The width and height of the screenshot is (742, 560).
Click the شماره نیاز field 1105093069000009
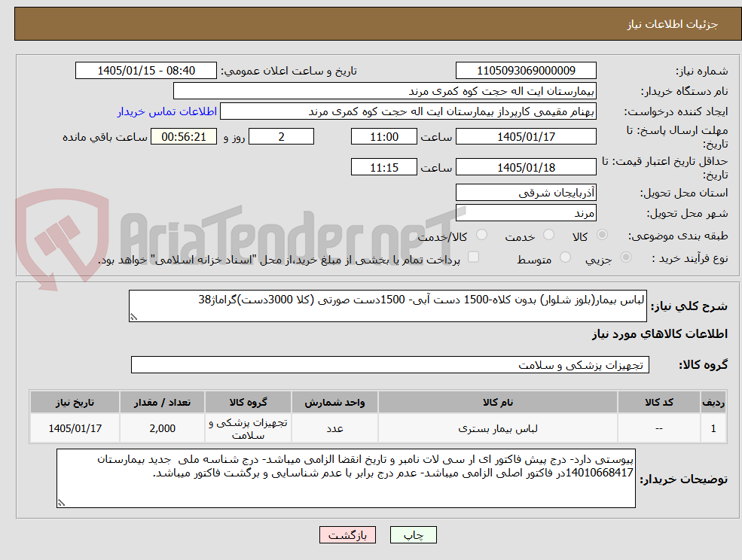click(526, 71)
